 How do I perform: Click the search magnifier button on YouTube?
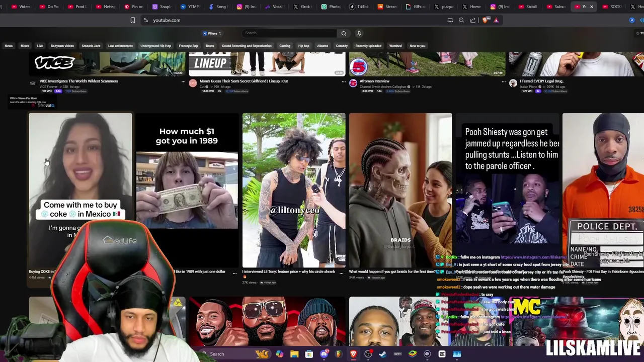click(x=344, y=33)
